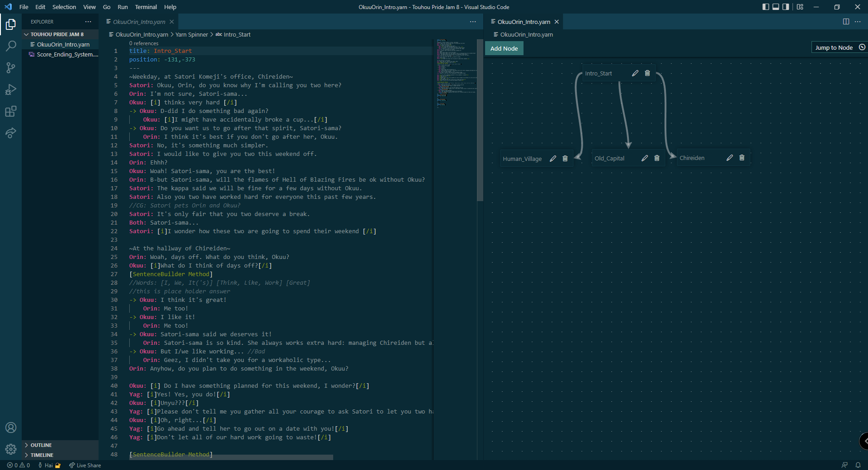Open the Search view in the activity bar

(11, 46)
